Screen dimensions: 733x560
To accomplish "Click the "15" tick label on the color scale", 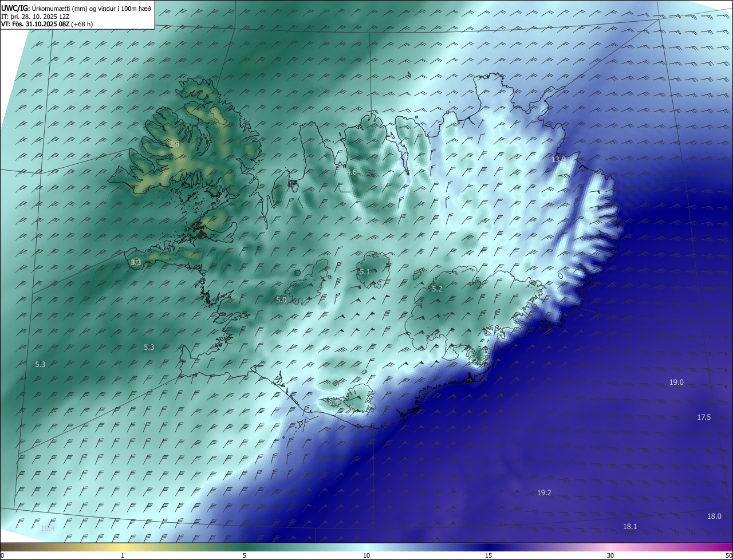I will coord(488,555).
